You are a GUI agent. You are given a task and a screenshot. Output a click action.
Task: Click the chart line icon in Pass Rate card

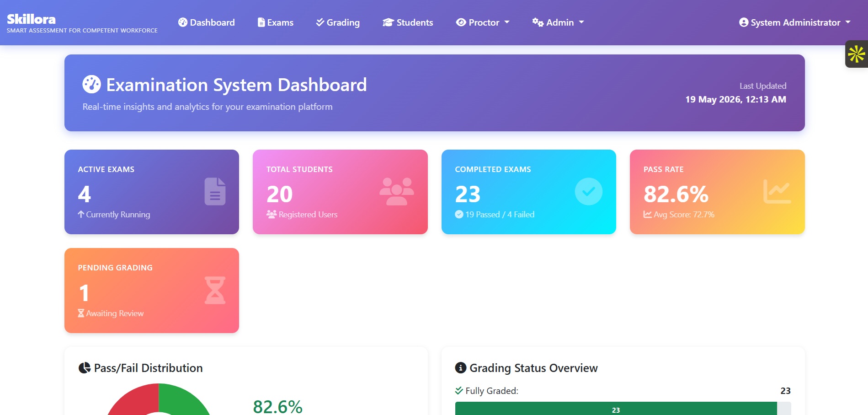[x=777, y=191]
